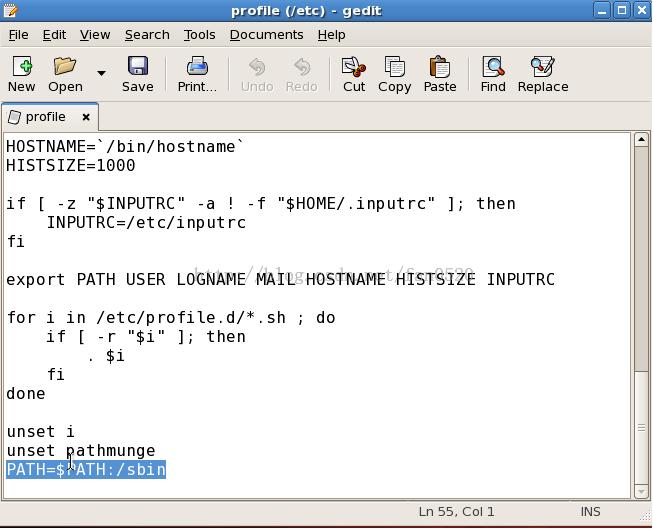Click the for i in /etc/profile.d line
This screenshot has width=653, height=529.
(x=171, y=317)
